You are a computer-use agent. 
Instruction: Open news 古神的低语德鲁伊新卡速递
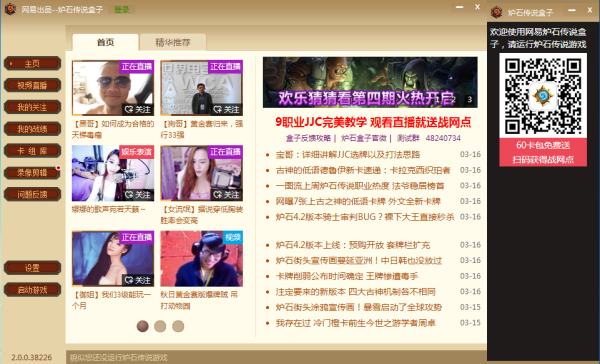tap(363, 170)
